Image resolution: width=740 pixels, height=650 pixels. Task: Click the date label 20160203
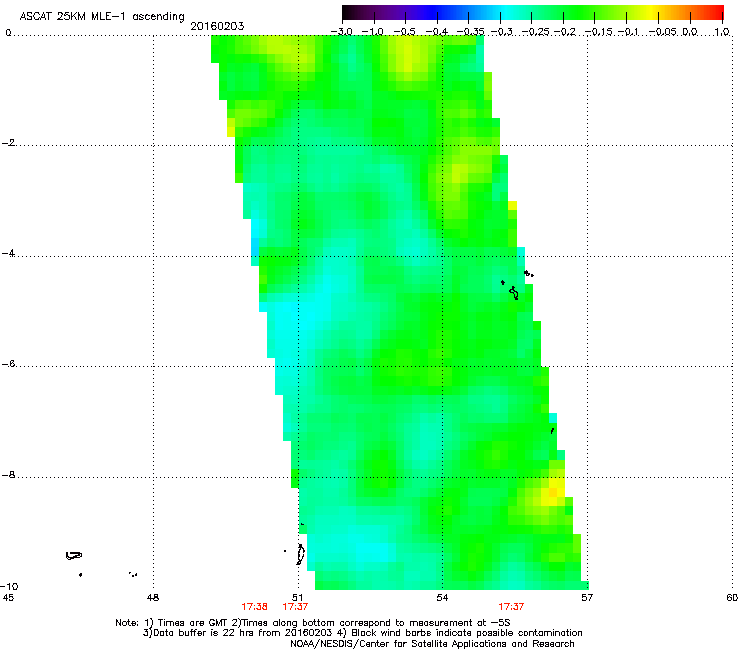click(x=217, y=26)
